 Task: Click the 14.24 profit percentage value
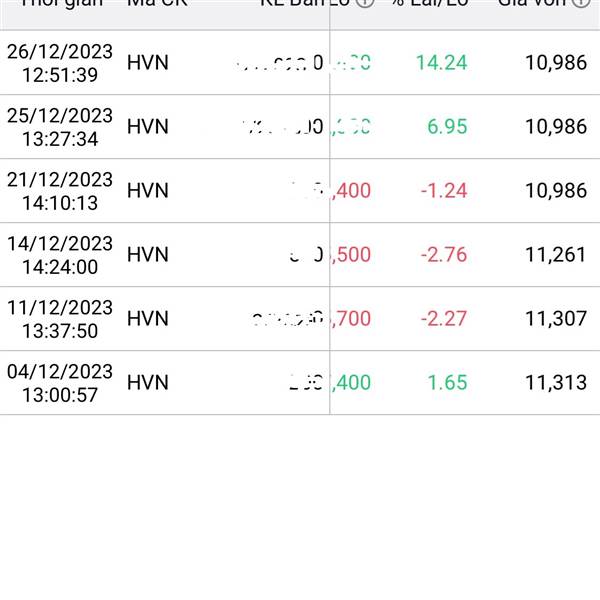coord(442,63)
